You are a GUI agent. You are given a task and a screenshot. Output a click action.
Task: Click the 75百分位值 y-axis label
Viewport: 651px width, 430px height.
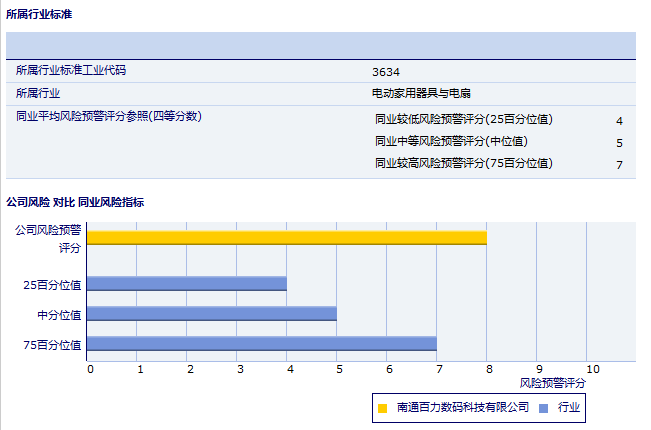(52, 344)
